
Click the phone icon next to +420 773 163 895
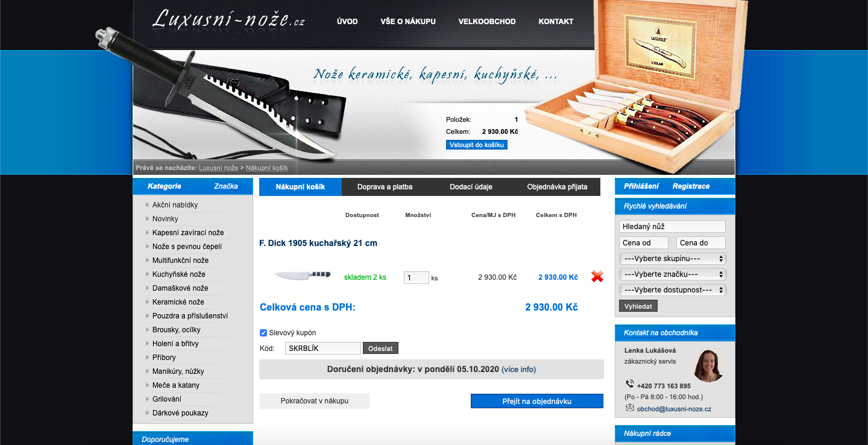pyautogui.click(x=630, y=384)
